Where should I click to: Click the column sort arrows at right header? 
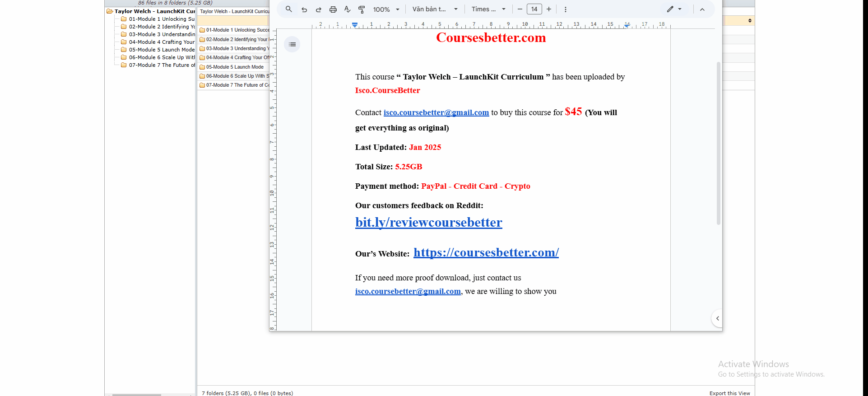[x=750, y=21]
